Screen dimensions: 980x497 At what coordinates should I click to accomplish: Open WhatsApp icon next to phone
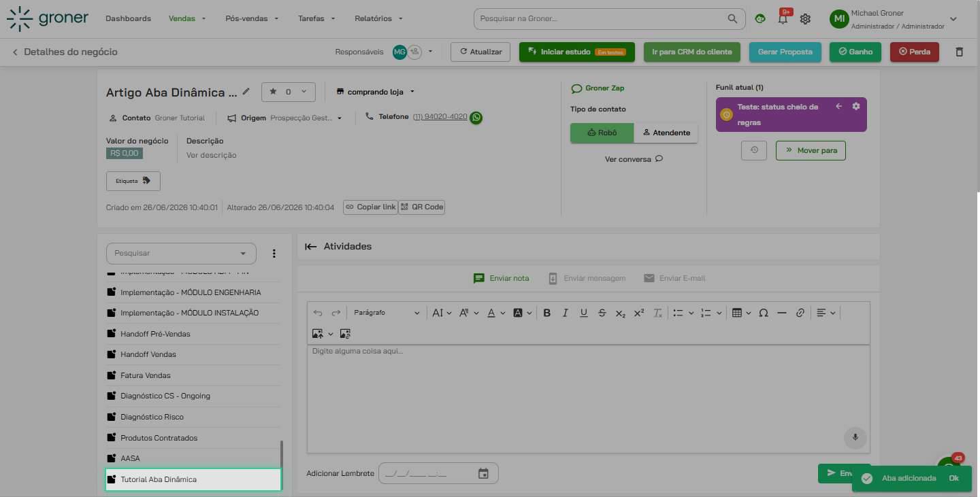click(x=476, y=118)
